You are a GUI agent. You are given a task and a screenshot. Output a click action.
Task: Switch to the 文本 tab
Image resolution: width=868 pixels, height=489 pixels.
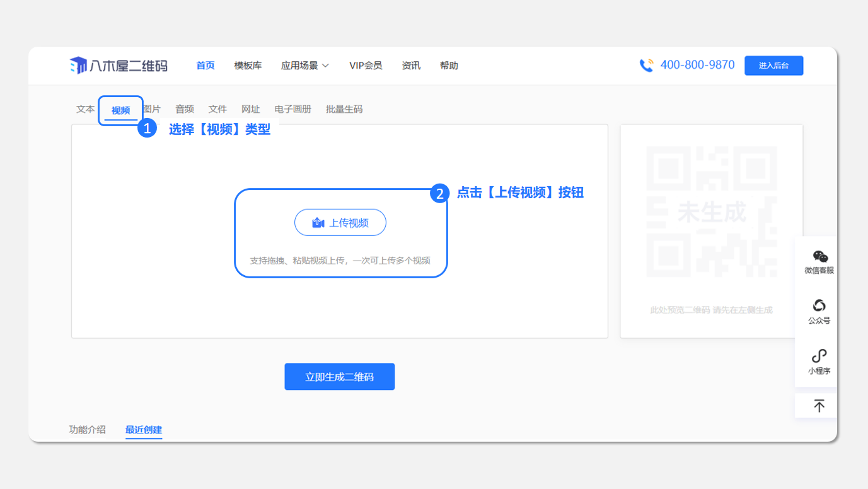pos(85,109)
